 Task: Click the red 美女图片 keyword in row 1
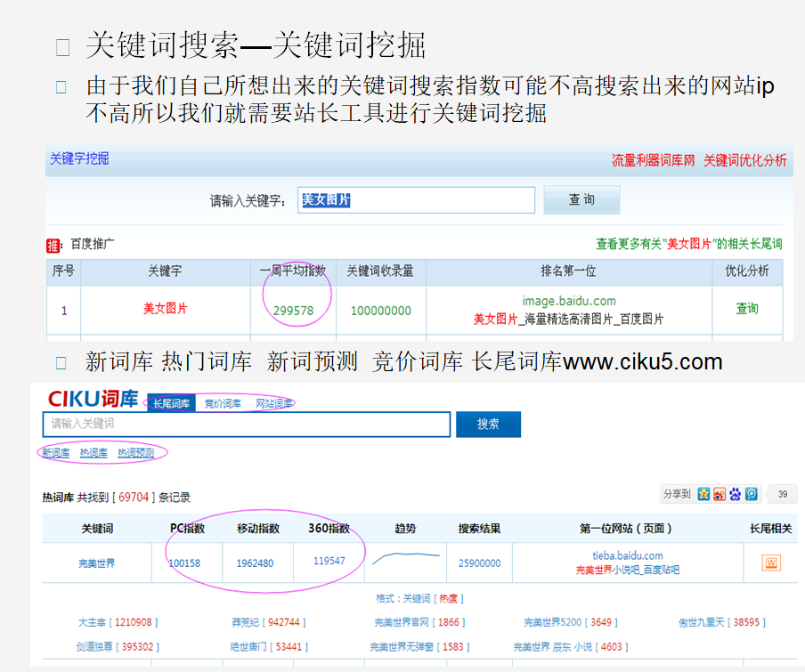(x=166, y=308)
